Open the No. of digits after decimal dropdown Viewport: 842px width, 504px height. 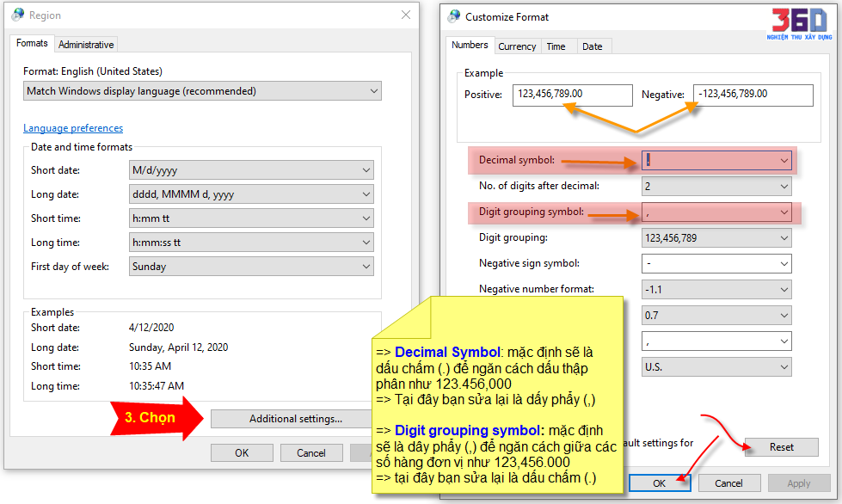[x=716, y=187]
